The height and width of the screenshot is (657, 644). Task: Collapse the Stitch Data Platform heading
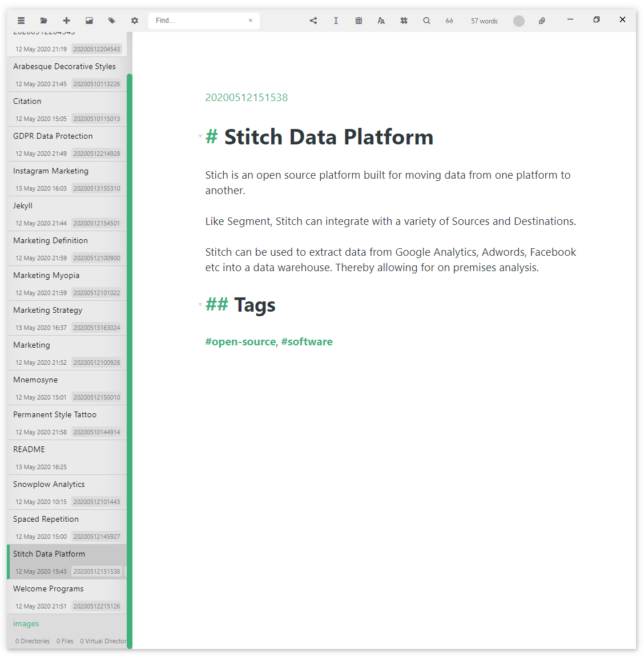[200, 136]
